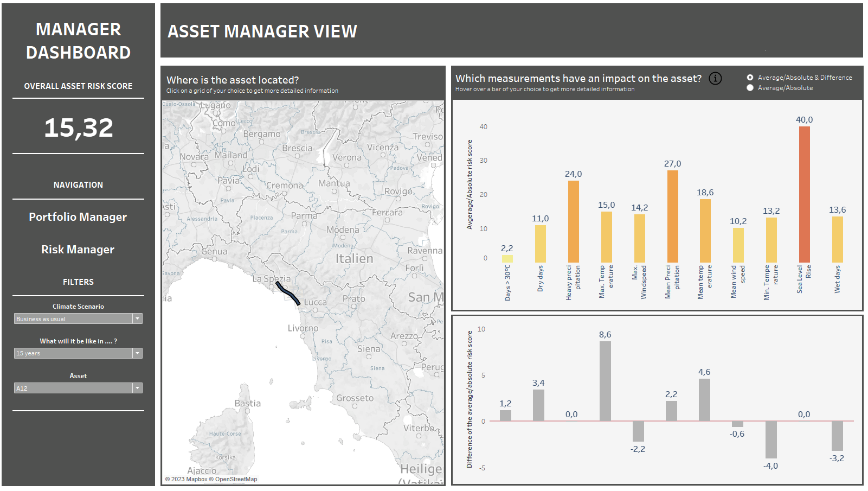Open the Climate Scenario dropdown
The width and height of the screenshot is (868, 491).
[x=78, y=319]
